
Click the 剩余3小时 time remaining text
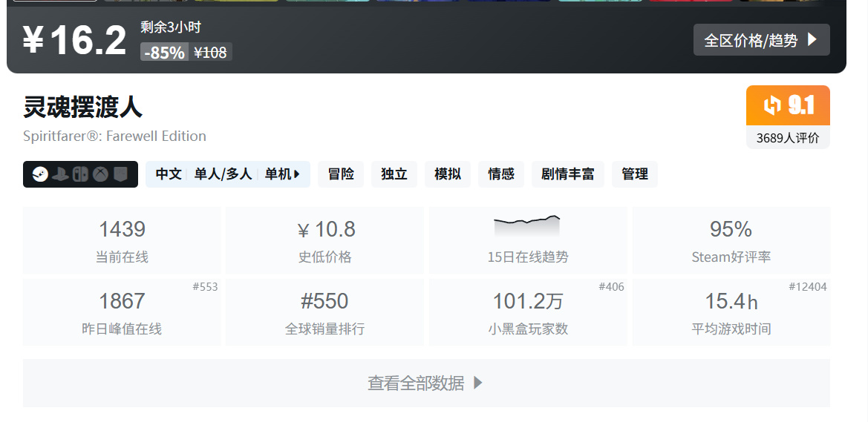(x=171, y=27)
